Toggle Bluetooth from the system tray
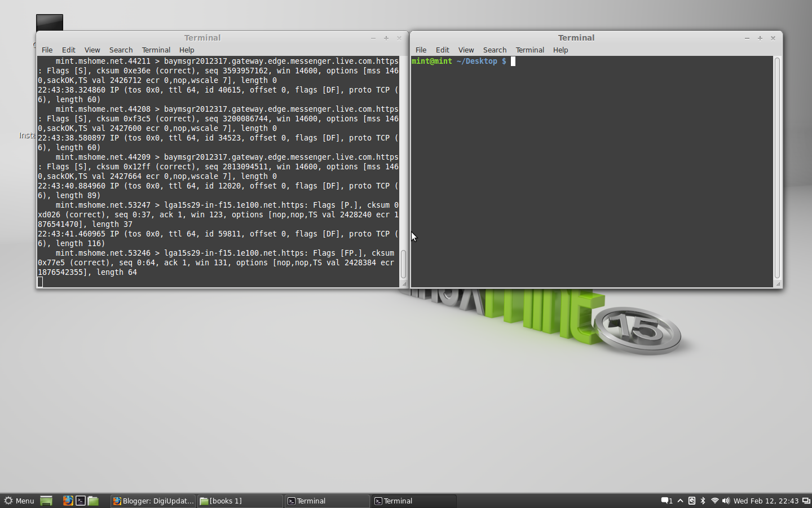 point(703,501)
